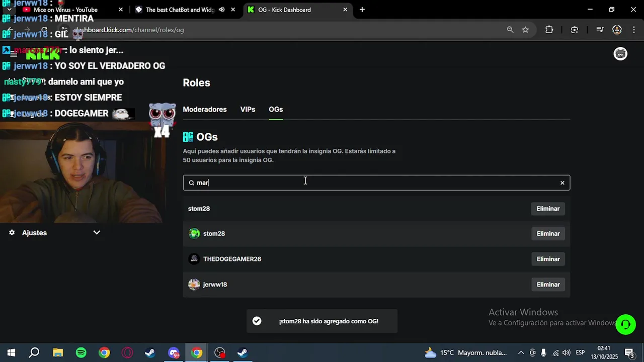The image size is (644, 362).
Task: Click the OG added toast checkmark
Action: [257, 321]
